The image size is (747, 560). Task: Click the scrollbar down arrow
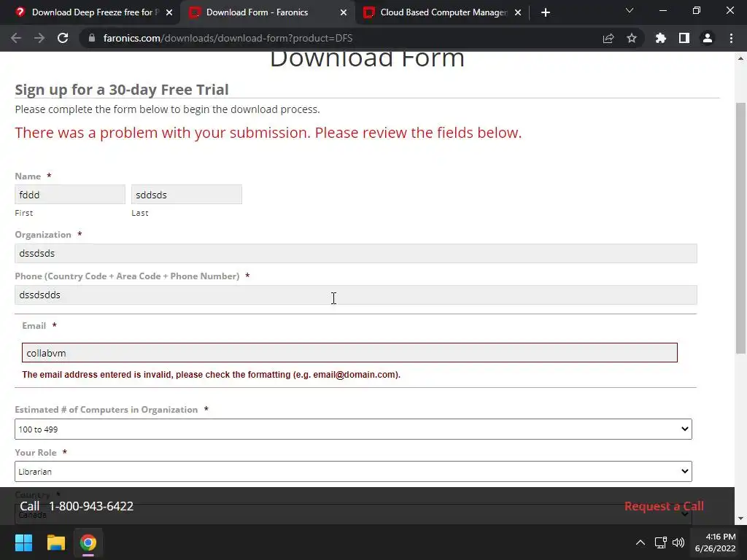(740, 518)
